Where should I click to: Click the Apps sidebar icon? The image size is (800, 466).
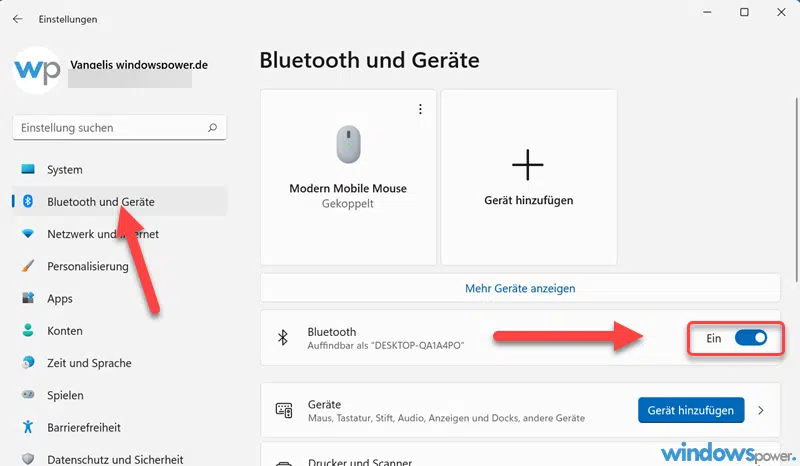pyautogui.click(x=28, y=298)
